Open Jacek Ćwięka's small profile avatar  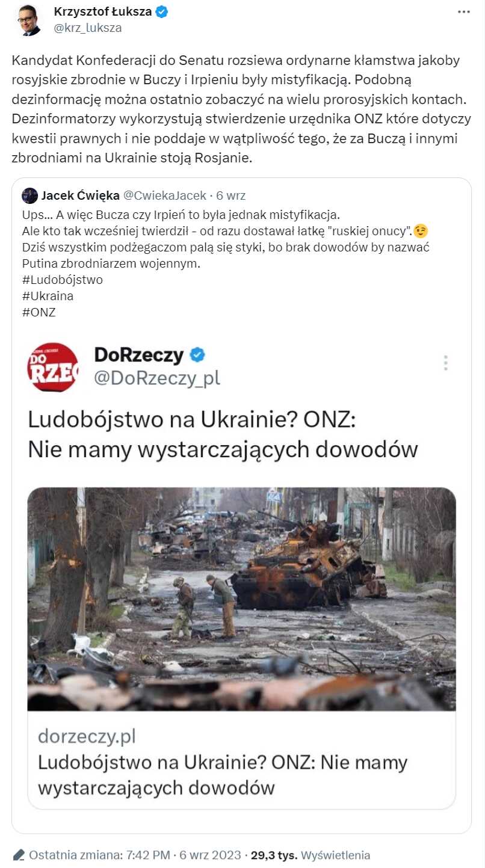[29, 195]
